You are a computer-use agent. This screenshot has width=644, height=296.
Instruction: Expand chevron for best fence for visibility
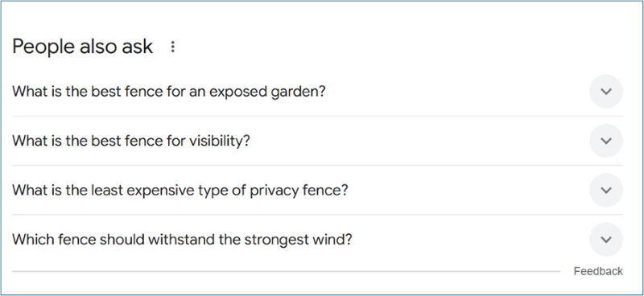[606, 141]
